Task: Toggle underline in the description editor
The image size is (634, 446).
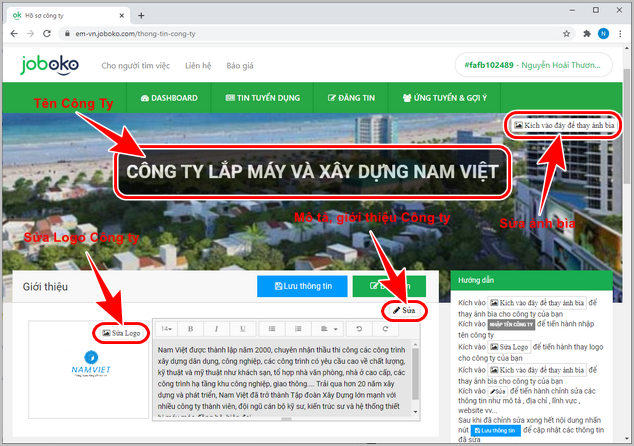Action: pos(243,329)
